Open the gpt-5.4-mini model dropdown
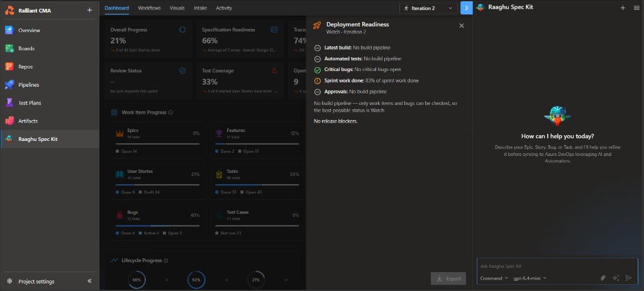644x291 pixels. coord(530,278)
